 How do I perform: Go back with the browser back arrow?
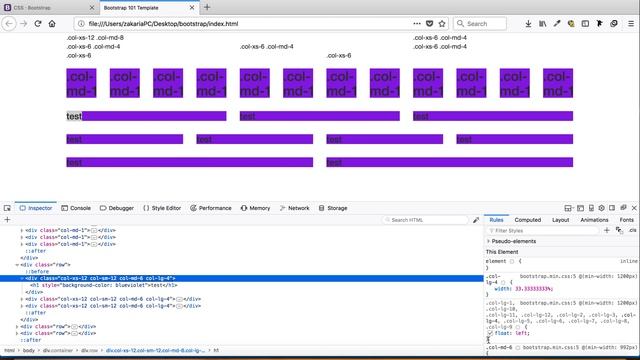coord(9,24)
